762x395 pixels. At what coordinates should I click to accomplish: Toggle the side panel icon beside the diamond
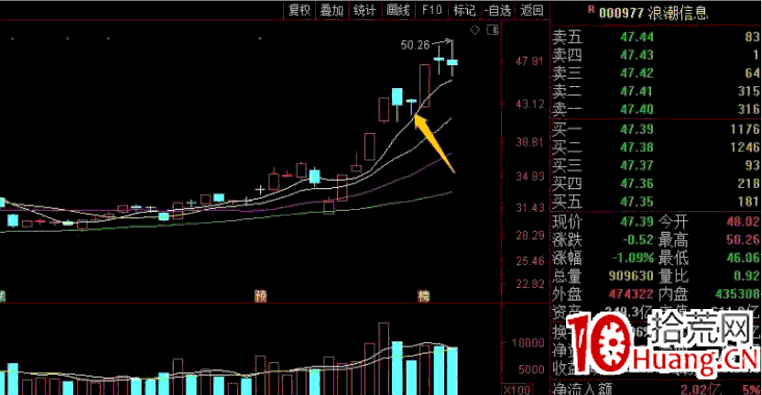point(492,30)
